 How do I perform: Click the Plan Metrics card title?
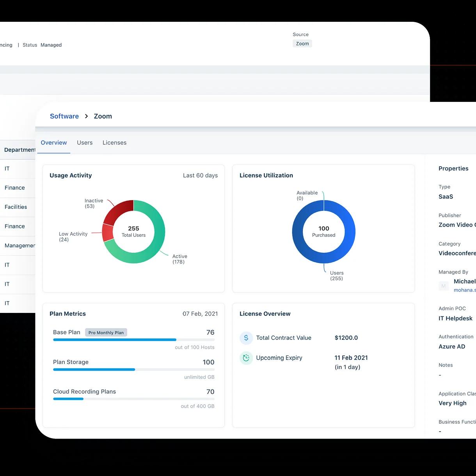click(x=67, y=314)
